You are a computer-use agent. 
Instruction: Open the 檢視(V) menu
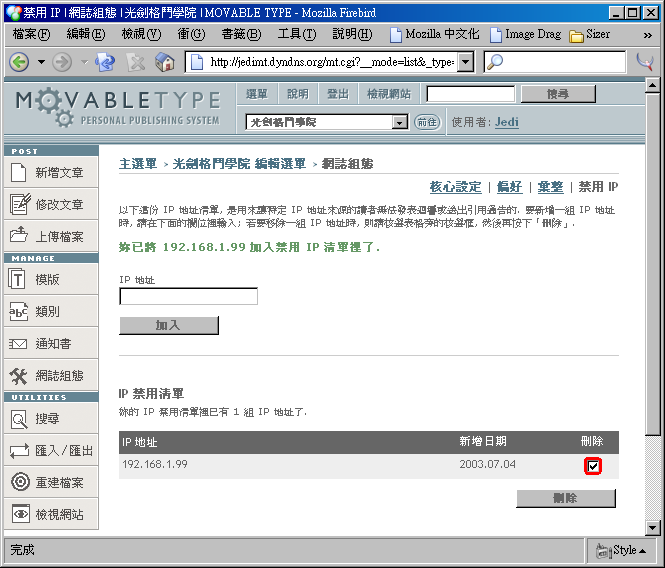(x=141, y=34)
